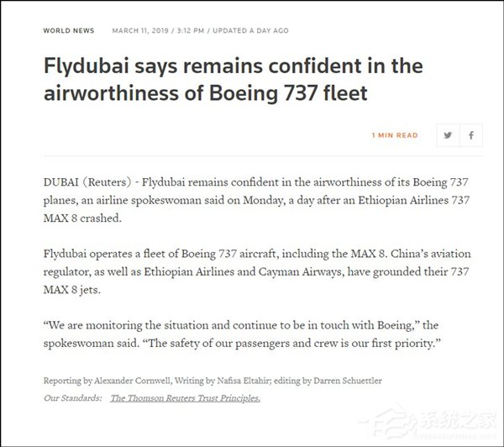Click the Twitter share icon
The width and height of the screenshot is (504, 447).
pyautogui.click(x=448, y=135)
